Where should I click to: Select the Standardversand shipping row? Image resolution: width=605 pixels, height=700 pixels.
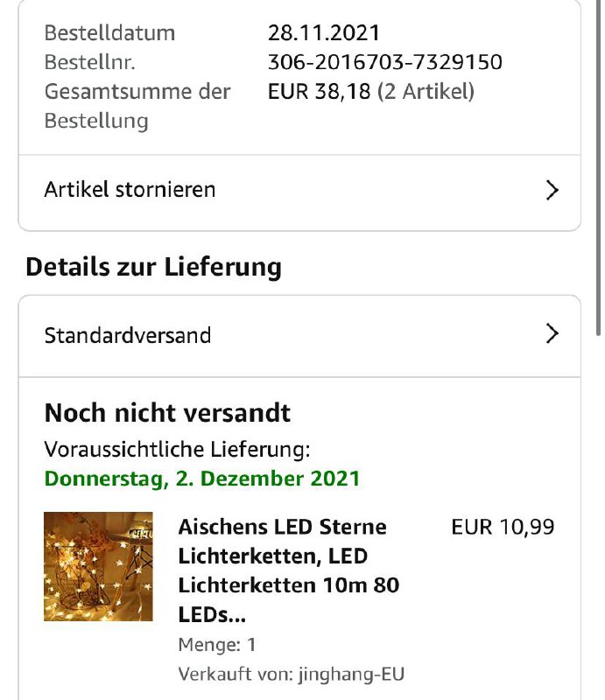128,335
